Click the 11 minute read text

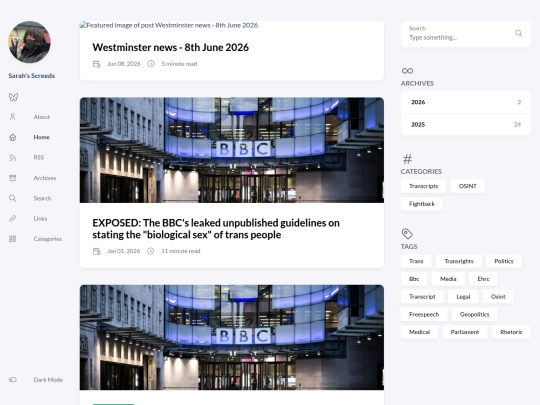(x=181, y=251)
